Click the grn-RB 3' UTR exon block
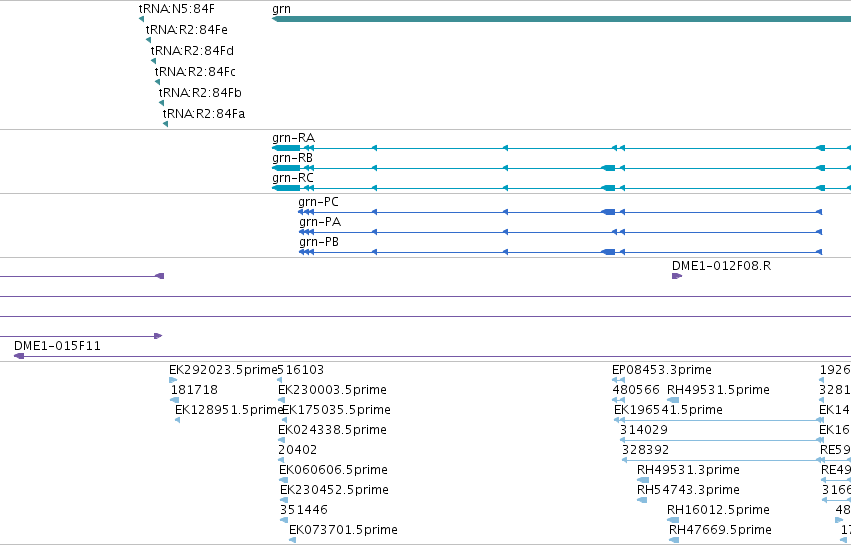851x545 pixels. [286, 168]
